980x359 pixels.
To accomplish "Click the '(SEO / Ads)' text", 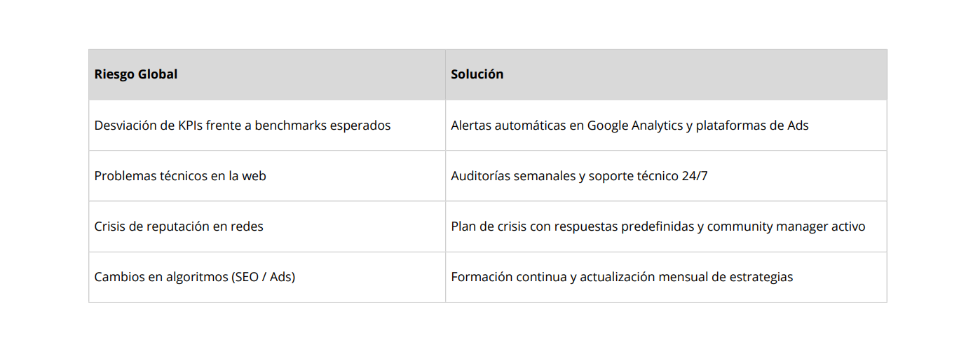I will pos(263,277).
